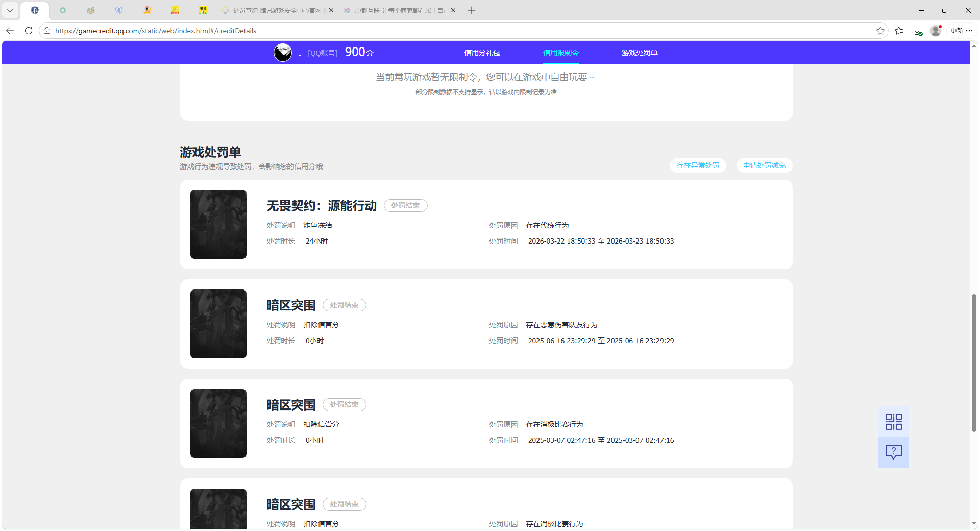Switch to the pinned tab with blue shield icon
Viewport: 980px width, 531px height.
(x=119, y=10)
